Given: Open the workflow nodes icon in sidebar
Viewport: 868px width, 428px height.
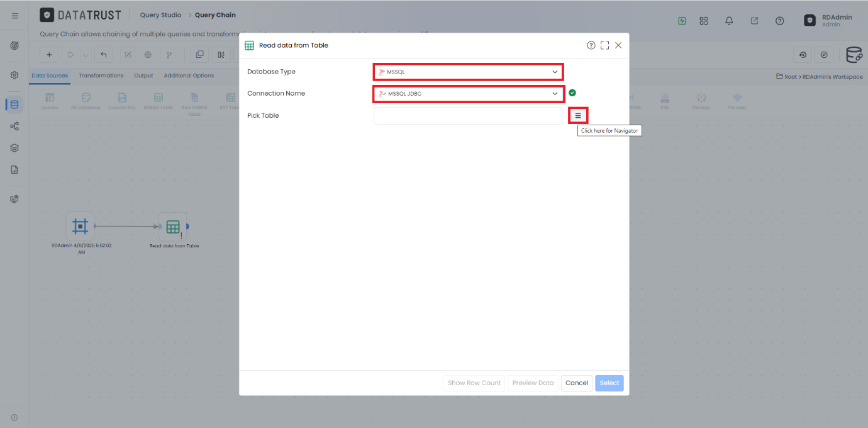Looking at the screenshot, I should (x=14, y=126).
